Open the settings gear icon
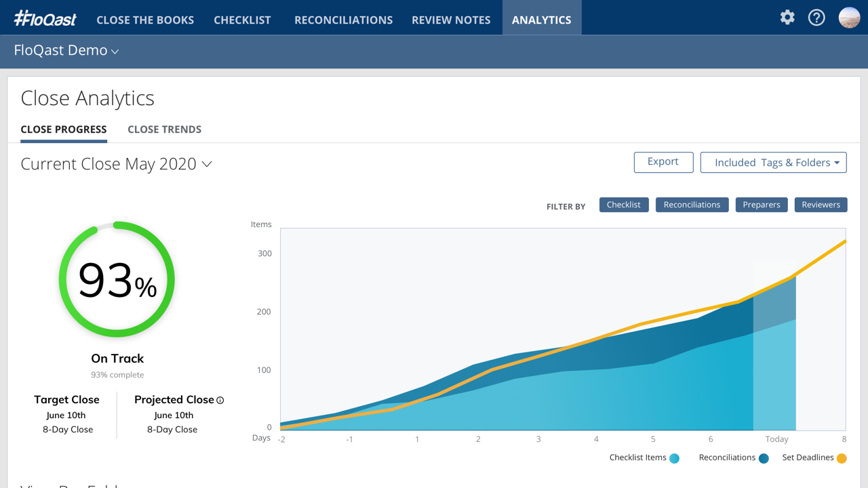The width and height of the screenshot is (868, 488). tap(787, 18)
